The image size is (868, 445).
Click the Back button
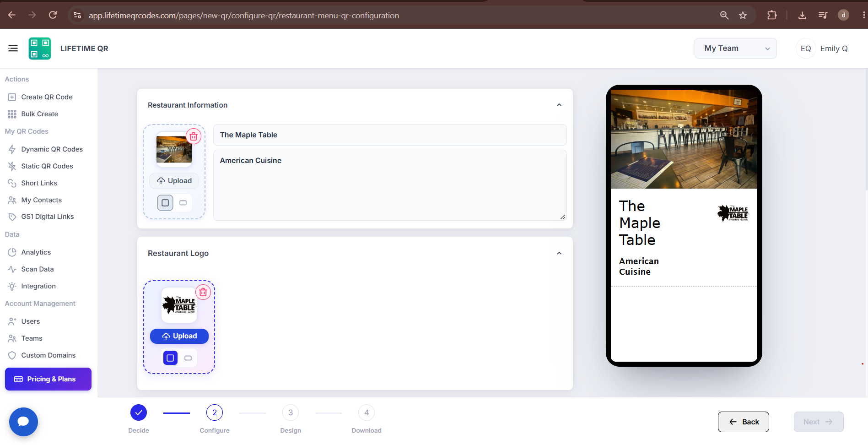(743, 422)
